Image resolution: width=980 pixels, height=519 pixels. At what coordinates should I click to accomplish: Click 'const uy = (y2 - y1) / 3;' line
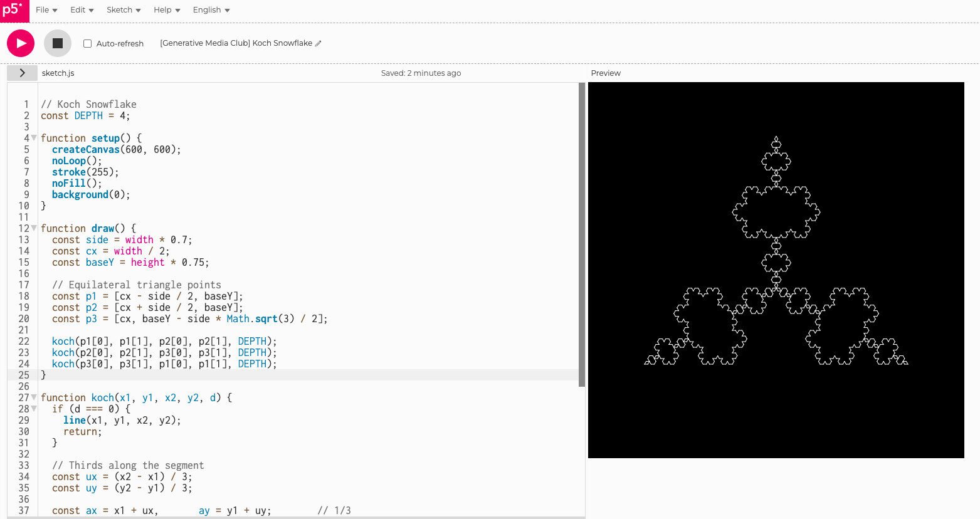point(122,488)
